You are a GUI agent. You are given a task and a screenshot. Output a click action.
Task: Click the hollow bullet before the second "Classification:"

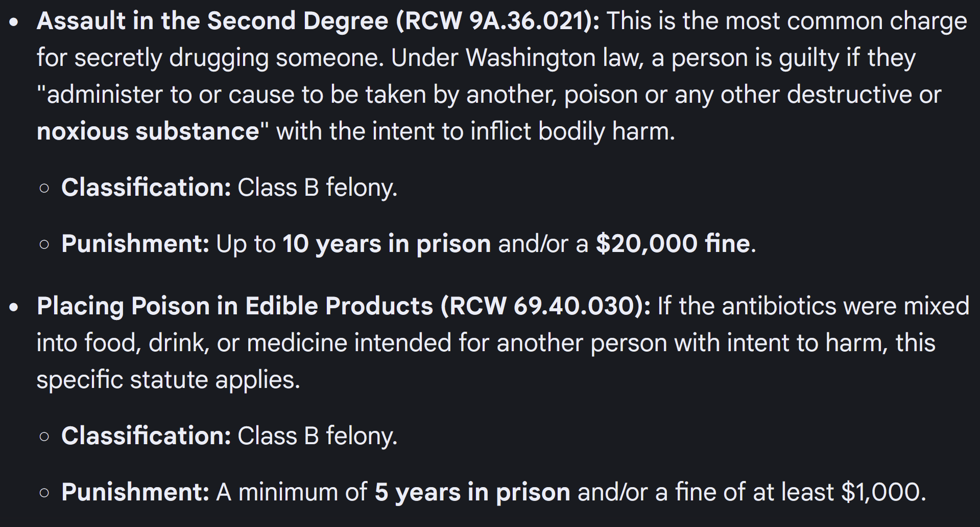(44, 437)
